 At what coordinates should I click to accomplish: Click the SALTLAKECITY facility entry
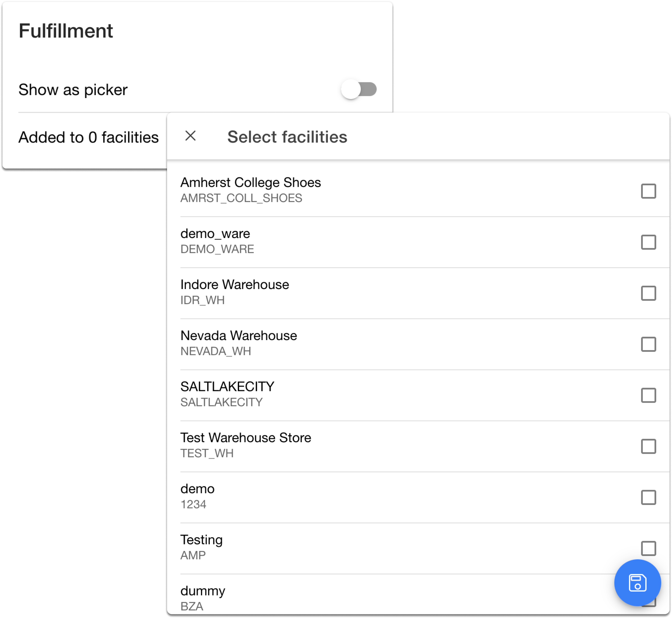click(x=227, y=387)
